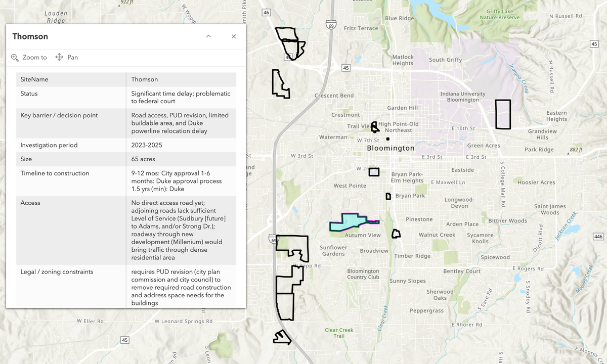The image size is (607, 364).
Task: Click the Matlock Heights label
Action: coord(403,60)
